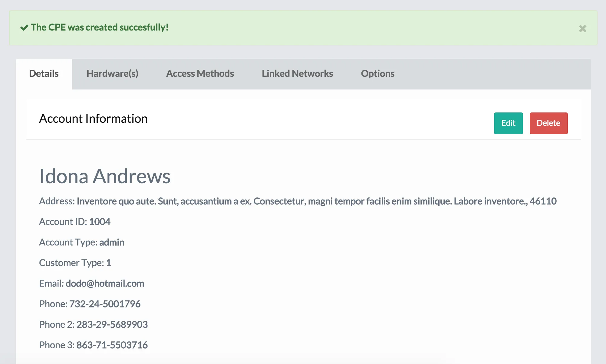This screenshot has height=364, width=606.
Task: Select the Linked Networks tab
Action: coord(297,73)
